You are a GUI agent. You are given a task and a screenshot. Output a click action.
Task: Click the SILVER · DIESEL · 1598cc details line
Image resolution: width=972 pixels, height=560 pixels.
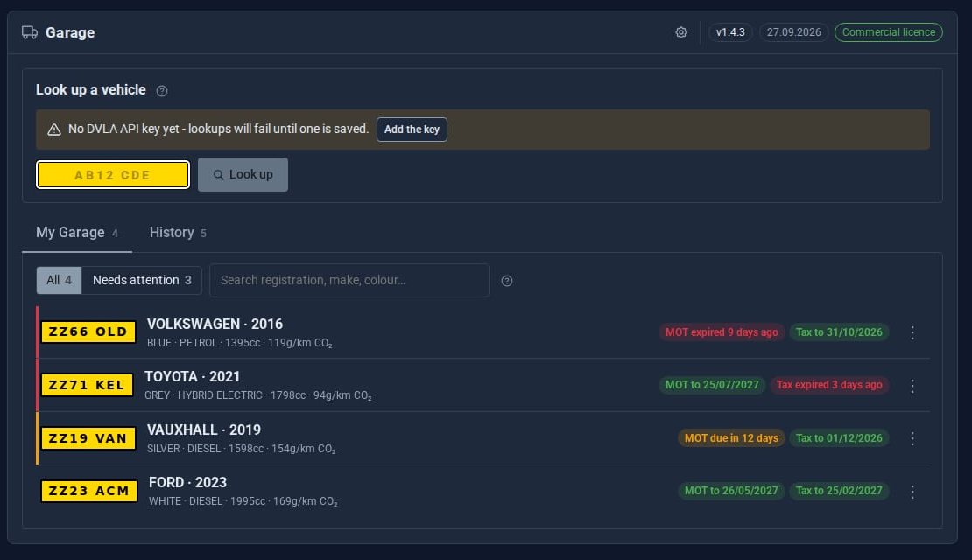pos(241,449)
